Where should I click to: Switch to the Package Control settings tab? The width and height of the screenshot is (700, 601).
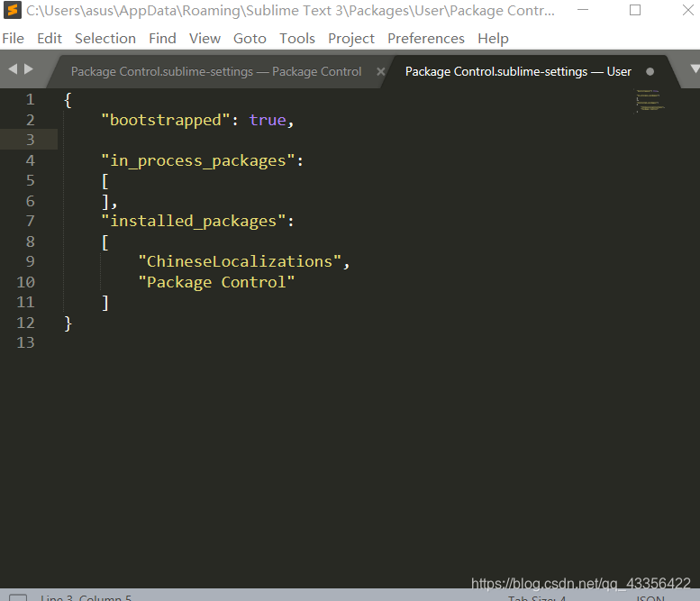(216, 71)
